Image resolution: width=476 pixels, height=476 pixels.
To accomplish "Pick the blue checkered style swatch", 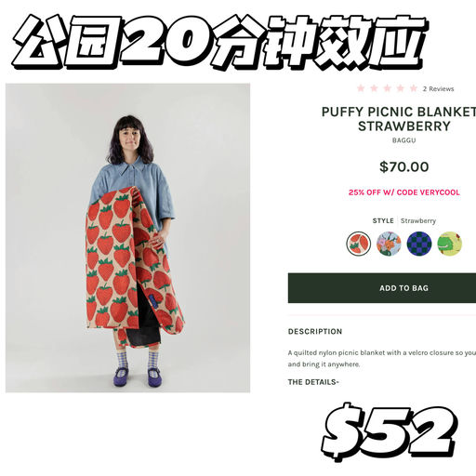I will (x=419, y=244).
